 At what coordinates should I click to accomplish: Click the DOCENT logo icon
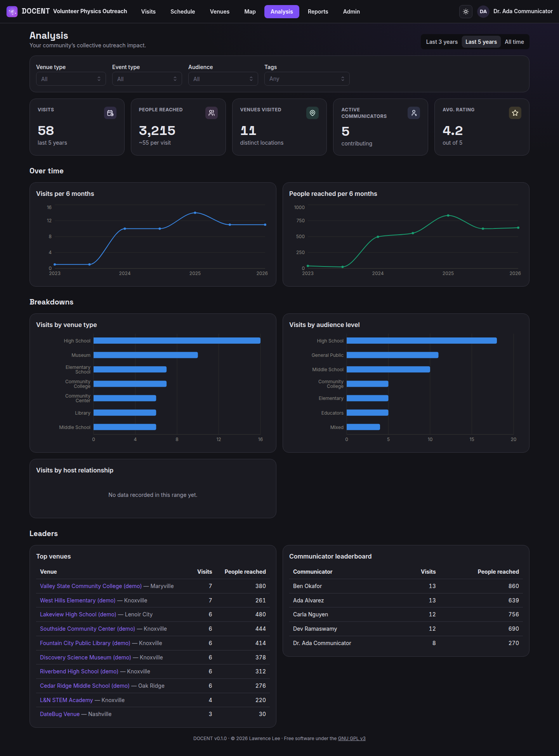[12, 12]
